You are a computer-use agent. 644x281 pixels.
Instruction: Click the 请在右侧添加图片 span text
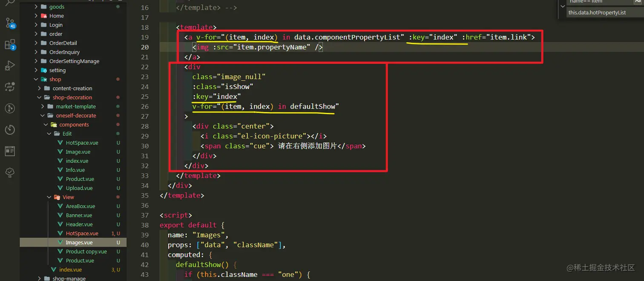[x=307, y=146]
